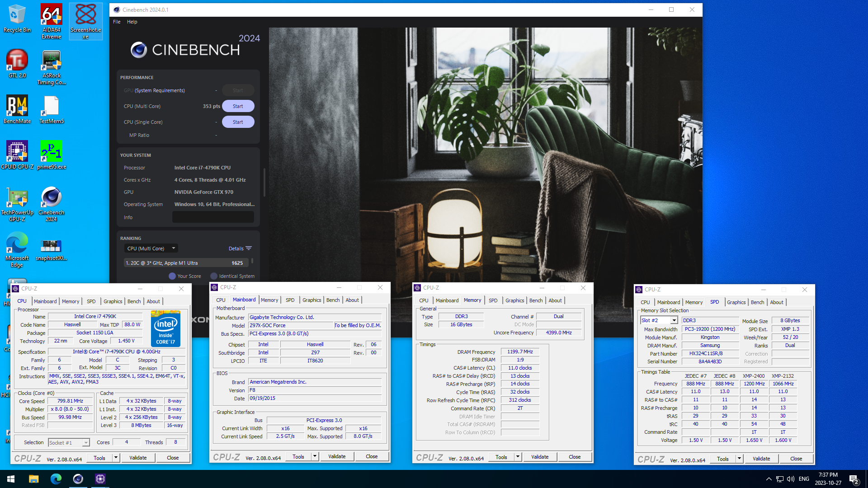Open the notification center icon
Image resolution: width=868 pixels, height=488 pixels.
point(854,479)
